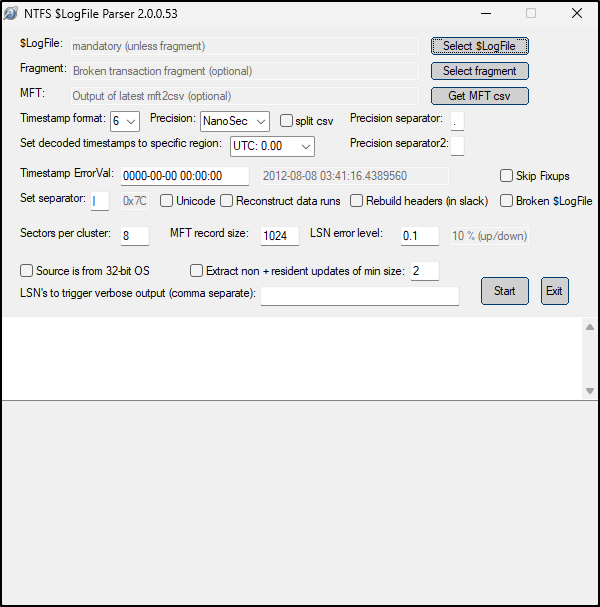600x607 pixels.
Task: Click the LSN verbose output input field
Action: coord(360,296)
